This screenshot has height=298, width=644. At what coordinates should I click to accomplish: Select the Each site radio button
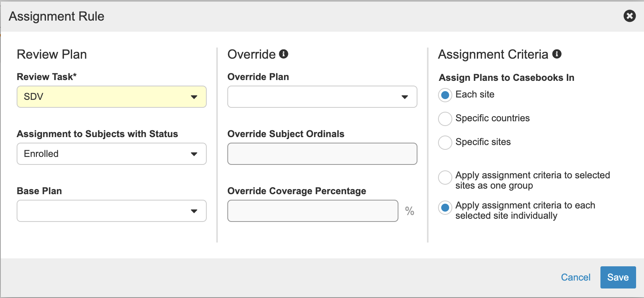point(445,95)
